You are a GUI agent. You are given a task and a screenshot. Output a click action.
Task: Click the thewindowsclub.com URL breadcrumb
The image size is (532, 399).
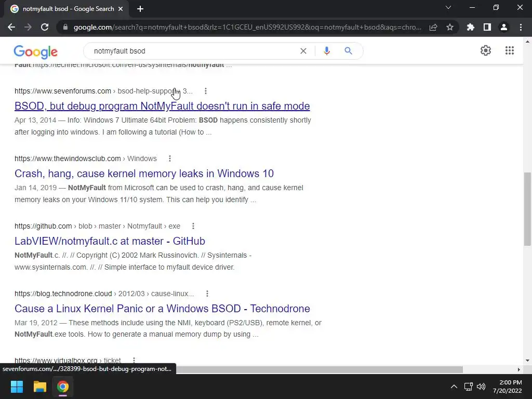86,158
